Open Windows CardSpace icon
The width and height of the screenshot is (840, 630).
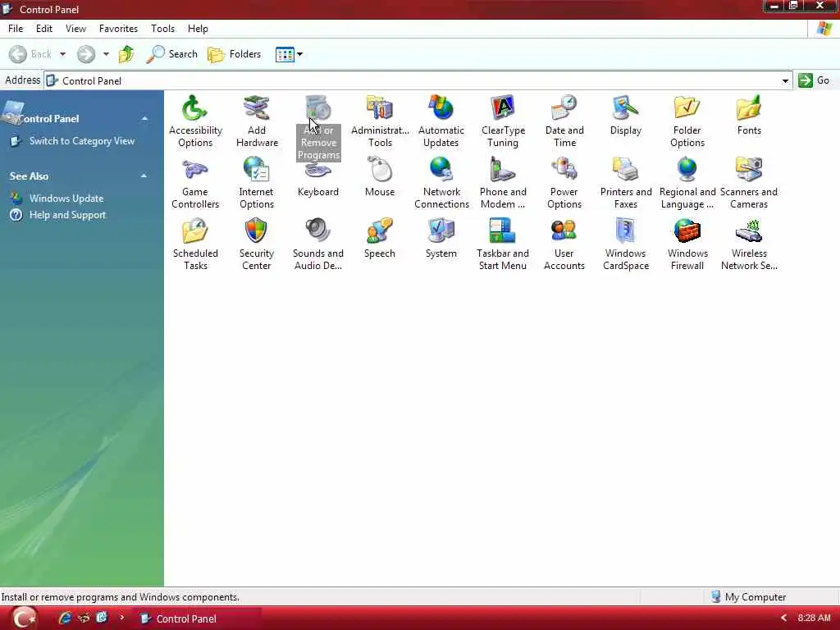[626, 244]
